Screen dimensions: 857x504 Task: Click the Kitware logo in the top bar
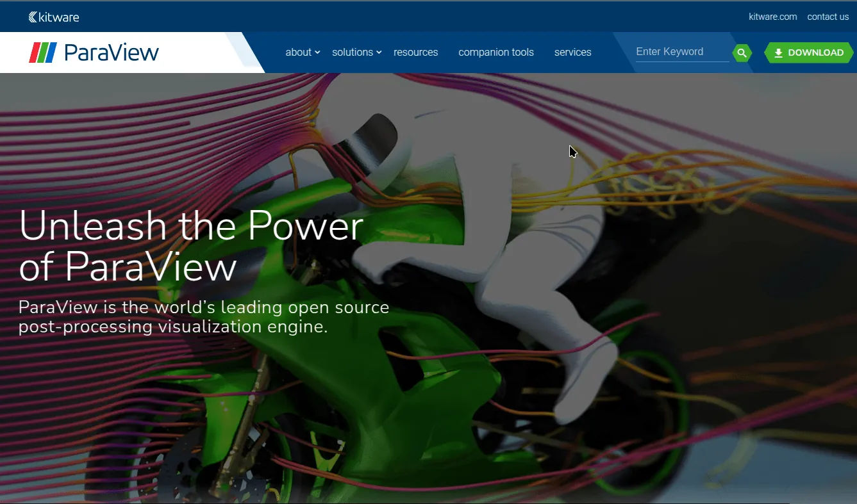coord(54,17)
